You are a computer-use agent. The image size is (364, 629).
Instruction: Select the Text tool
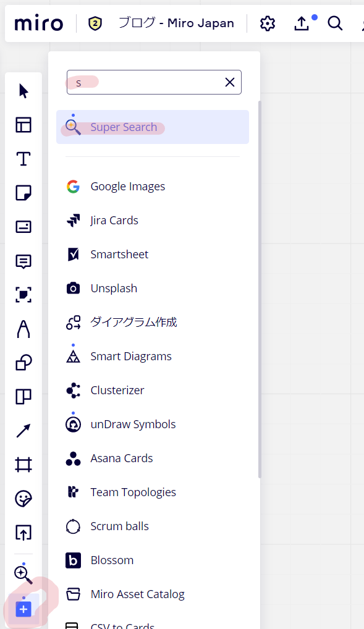23,159
